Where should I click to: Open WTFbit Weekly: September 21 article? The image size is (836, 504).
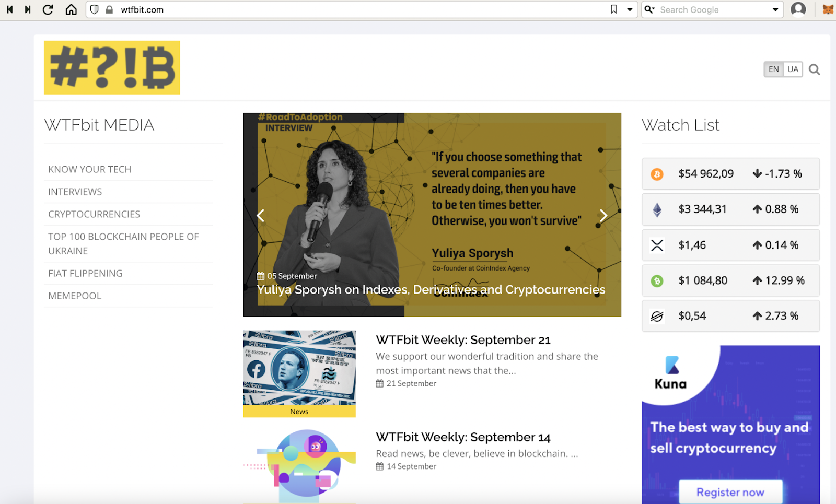point(463,340)
